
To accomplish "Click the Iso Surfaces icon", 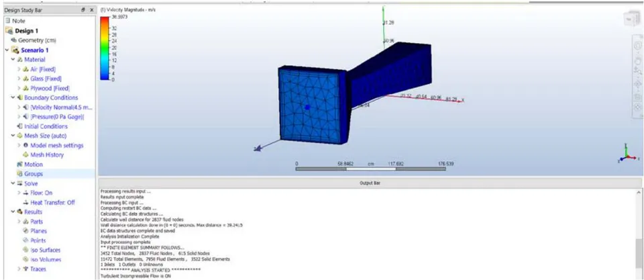I will point(26,250).
